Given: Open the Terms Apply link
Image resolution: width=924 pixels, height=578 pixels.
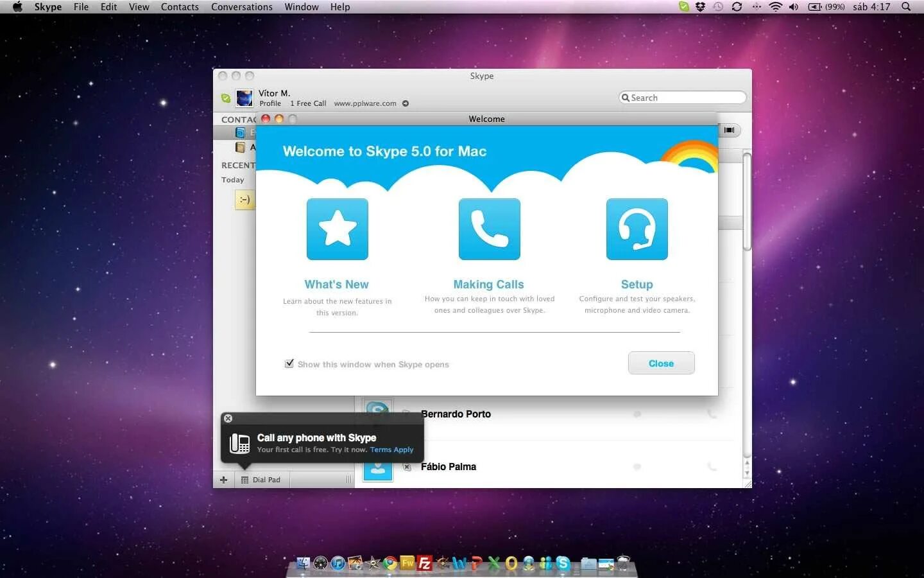Looking at the screenshot, I should point(391,450).
